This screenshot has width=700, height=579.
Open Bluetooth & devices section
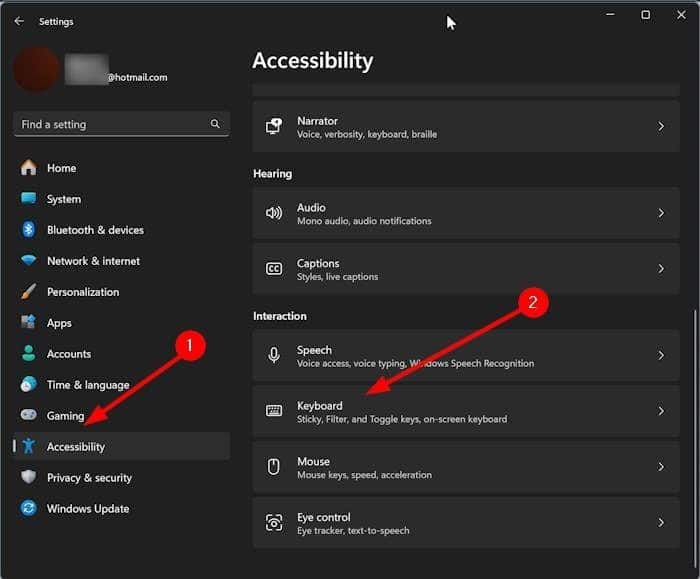tap(121, 229)
